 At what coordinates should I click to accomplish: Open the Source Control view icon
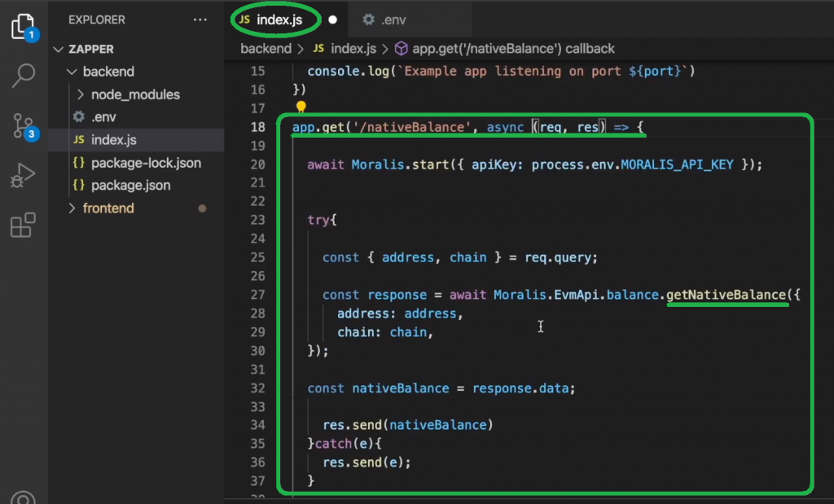click(23, 126)
